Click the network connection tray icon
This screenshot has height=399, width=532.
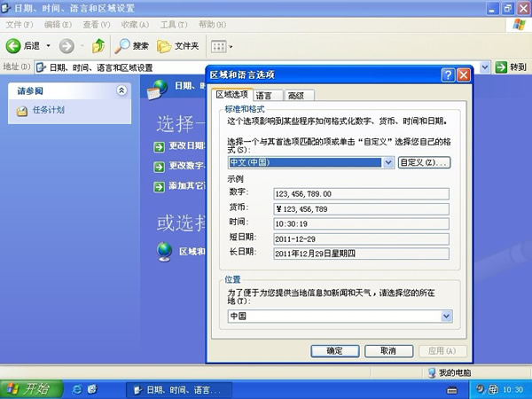coord(493,389)
